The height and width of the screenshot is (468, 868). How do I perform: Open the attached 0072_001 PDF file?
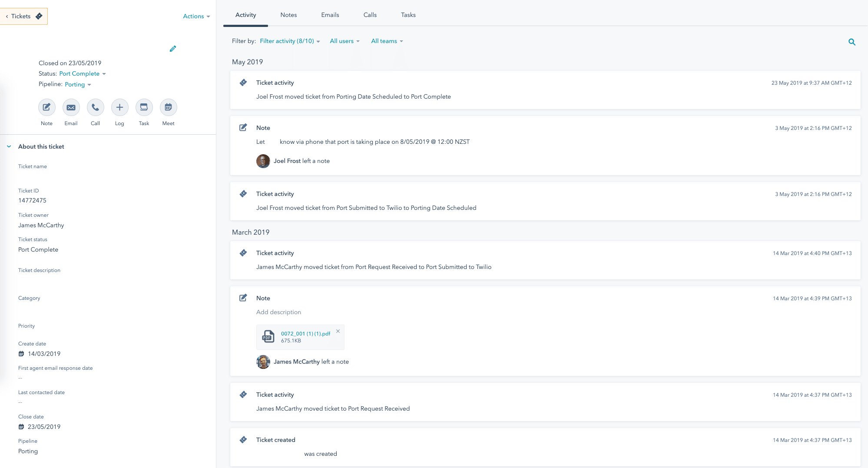click(305, 334)
